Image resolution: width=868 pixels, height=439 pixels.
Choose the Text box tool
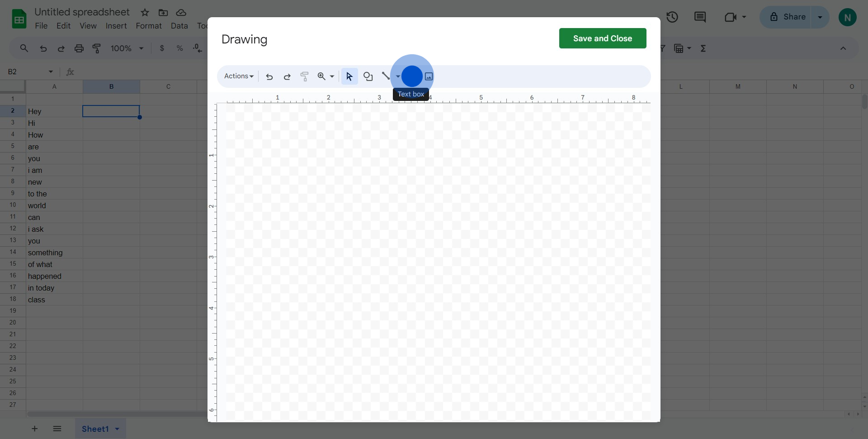click(412, 76)
